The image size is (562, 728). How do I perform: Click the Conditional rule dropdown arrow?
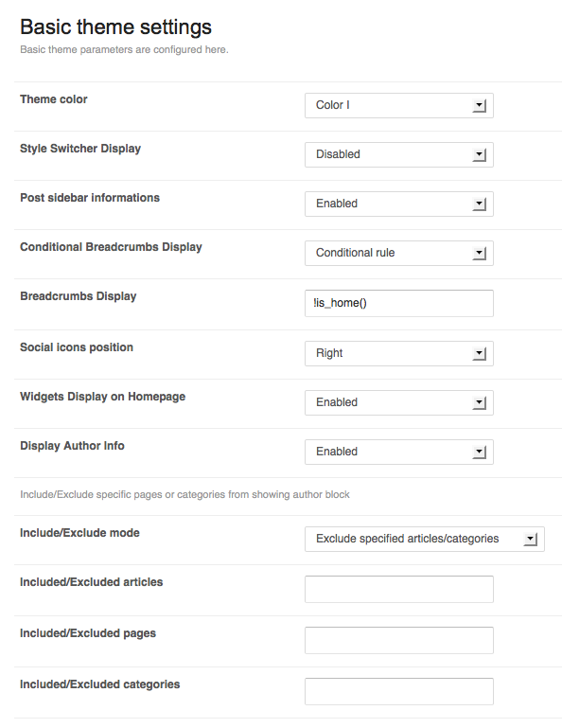[480, 254]
